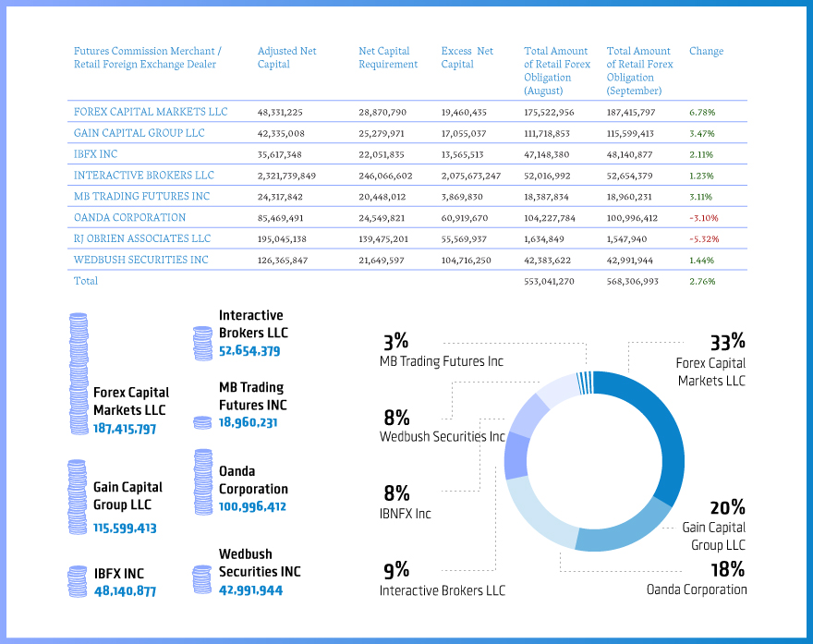Select the Excess Net Capital column header
The width and height of the screenshot is (813, 644).
pos(467,57)
